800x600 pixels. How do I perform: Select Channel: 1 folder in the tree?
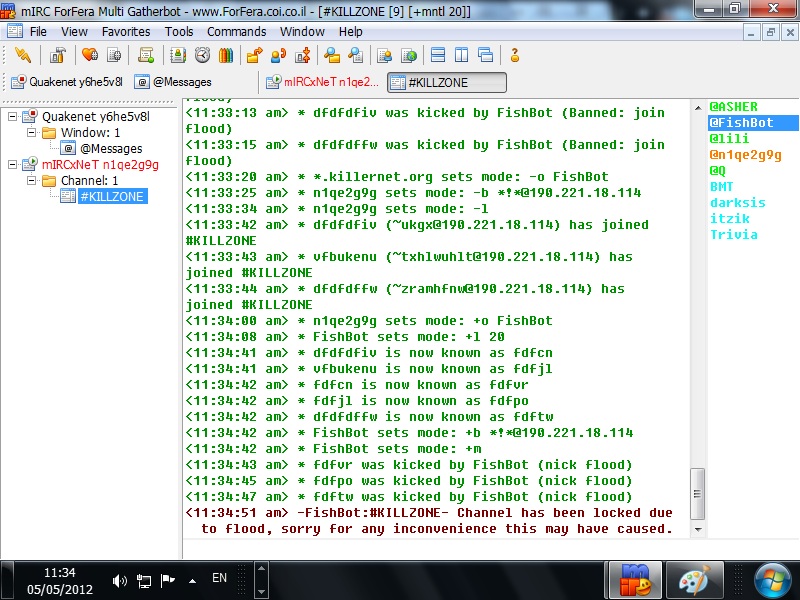(x=89, y=181)
